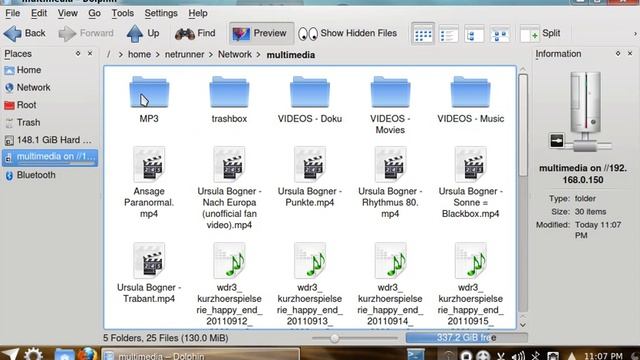The width and height of the screenshot is (640, 360).
Task: Go back with the Back arrow
Action: click(x=24, y=33)
